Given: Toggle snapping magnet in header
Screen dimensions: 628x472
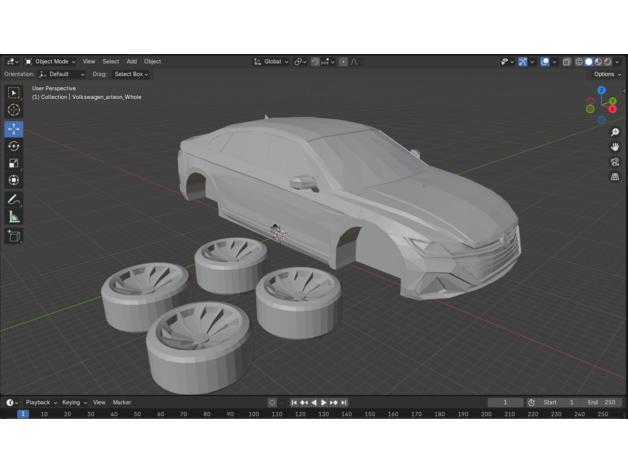Looking at the screenshot, I should [315, 62].
